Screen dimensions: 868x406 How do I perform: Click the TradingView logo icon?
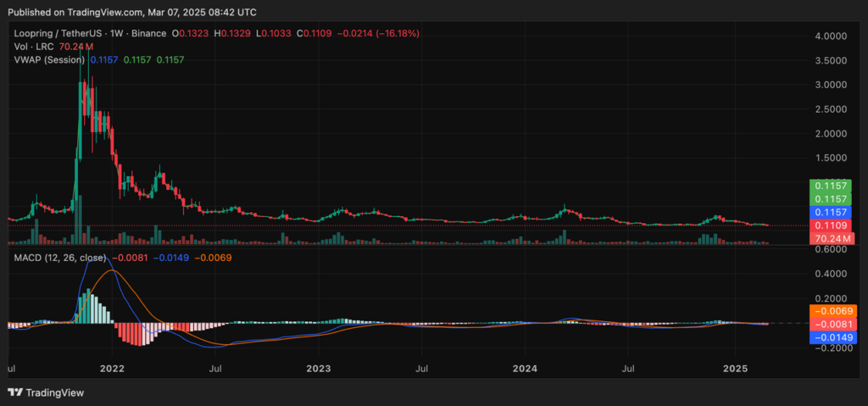click(14, 392)
